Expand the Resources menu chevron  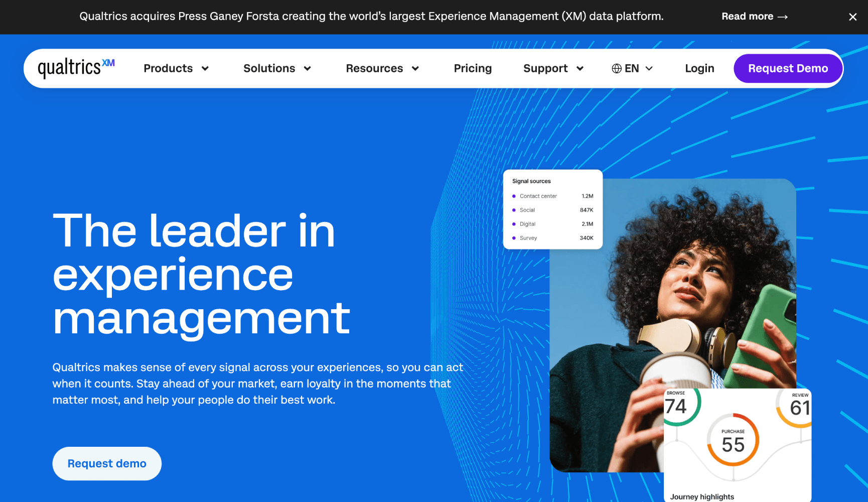pyautogui.click(x=415, y=69)
